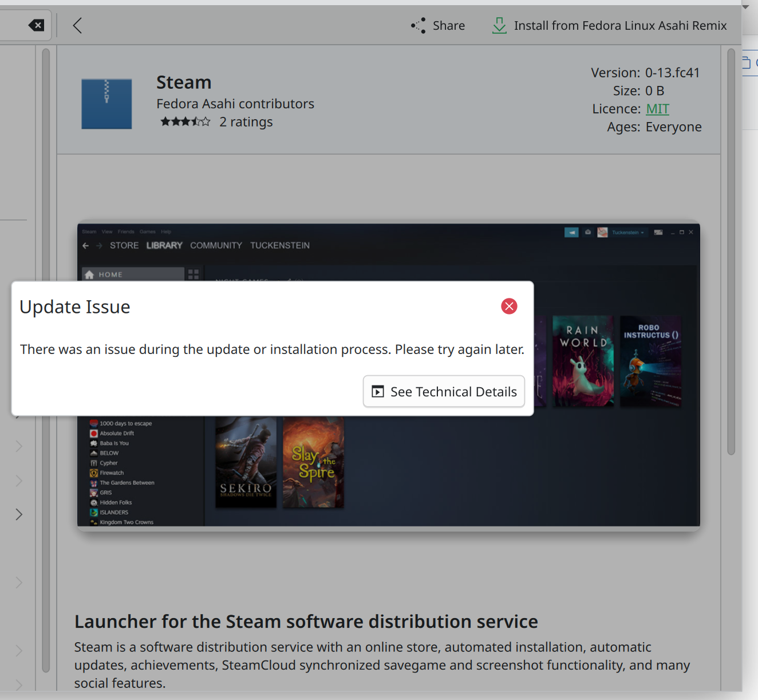Click the "Update Issue" dialog title

point(75,307)
